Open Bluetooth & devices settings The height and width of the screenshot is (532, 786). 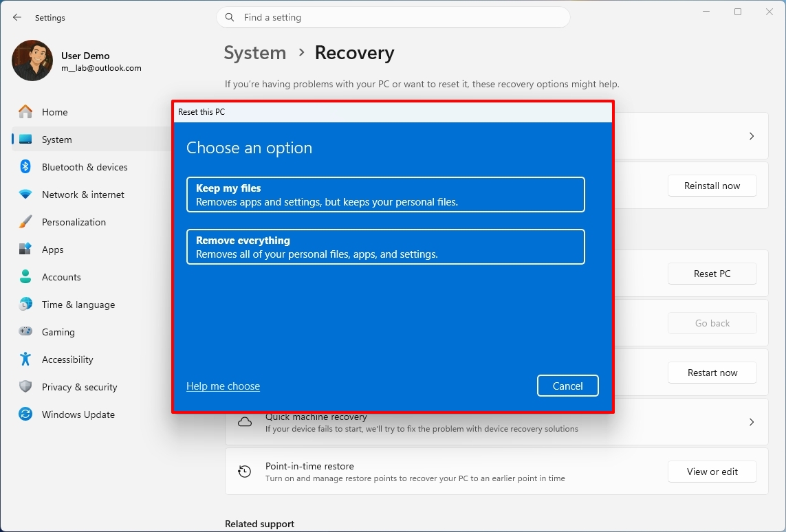pyautogui.click(x=91, y=167)
